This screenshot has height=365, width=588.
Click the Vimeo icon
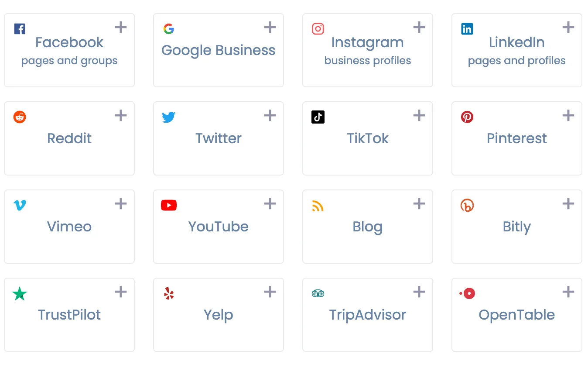pos(20,205)
